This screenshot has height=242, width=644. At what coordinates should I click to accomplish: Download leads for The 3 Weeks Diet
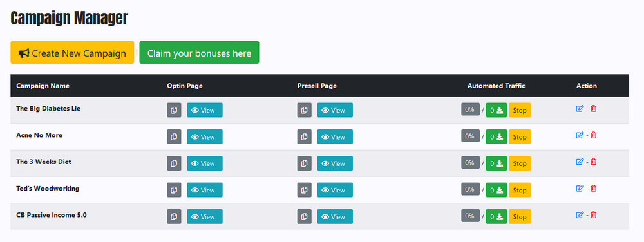click(497, 163)
